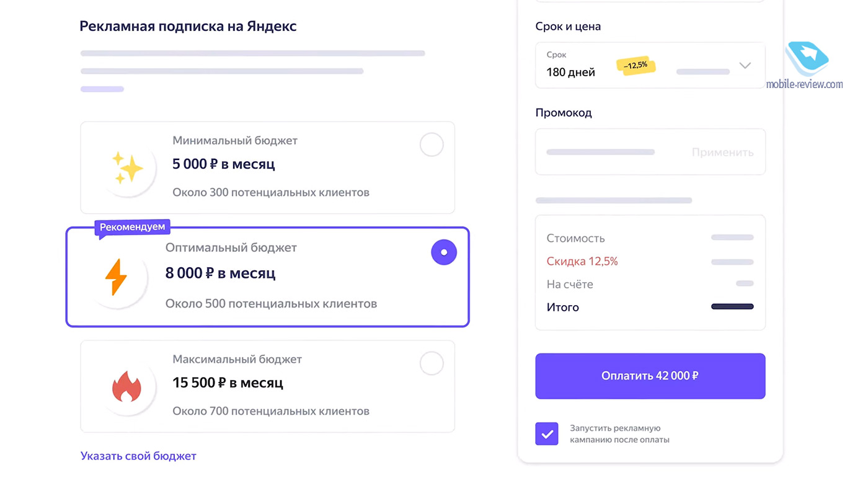Click the mobile-review.com logo watermark

pyautogui.click(x=806, y=65)
